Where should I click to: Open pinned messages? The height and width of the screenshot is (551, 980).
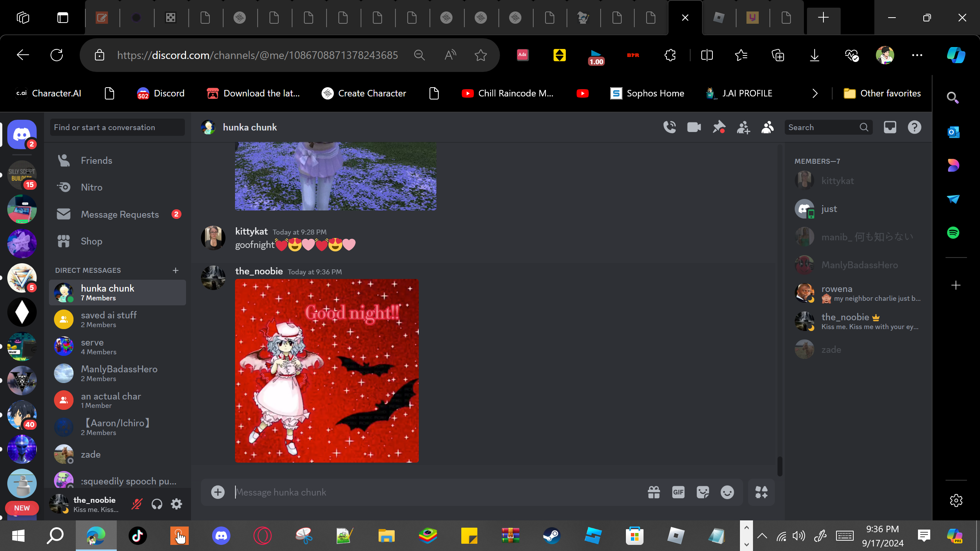(x=719, y=127)
